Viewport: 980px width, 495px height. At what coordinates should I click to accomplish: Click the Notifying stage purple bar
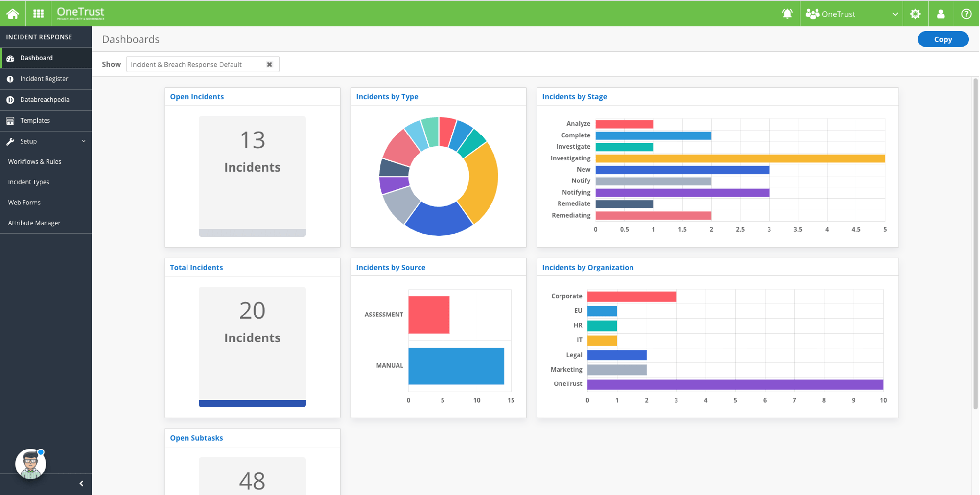point(682,193)
